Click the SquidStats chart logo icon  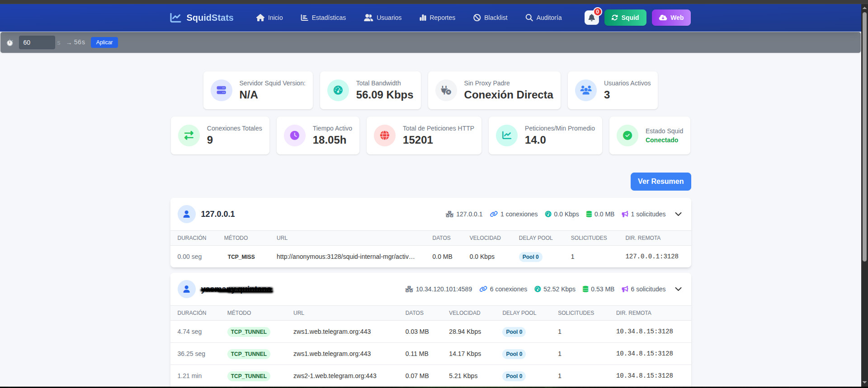pyautogui.click(x=175, y=18)
